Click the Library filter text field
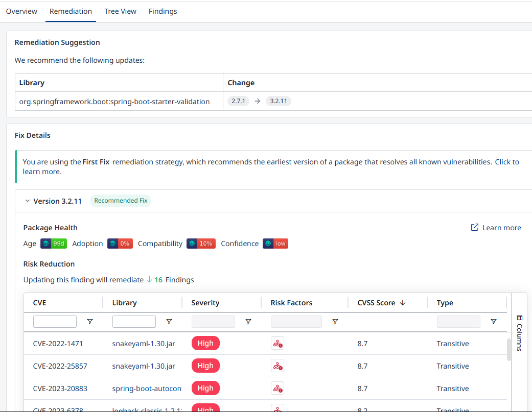Viewport: 532px width, 412px height. [134, 322]
